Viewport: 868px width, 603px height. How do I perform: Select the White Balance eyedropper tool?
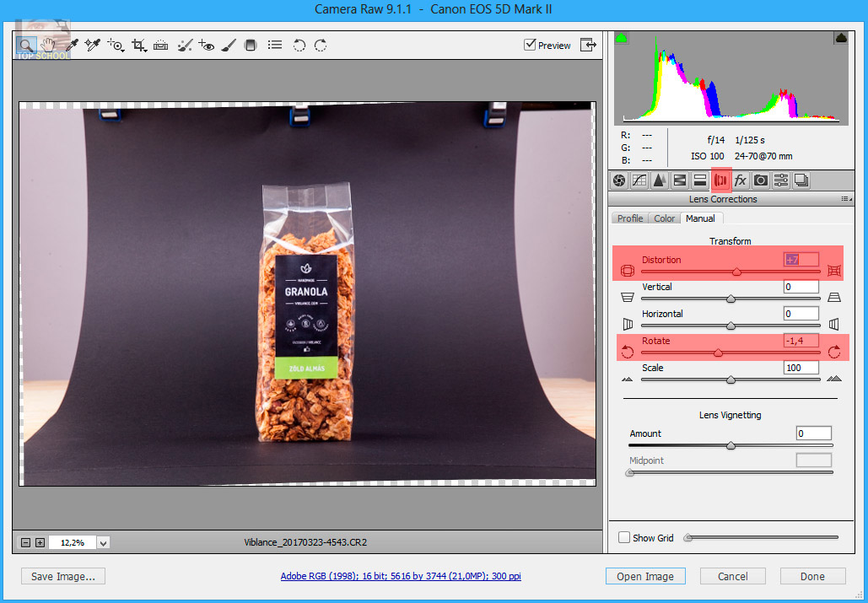click(x=72, y=45)
